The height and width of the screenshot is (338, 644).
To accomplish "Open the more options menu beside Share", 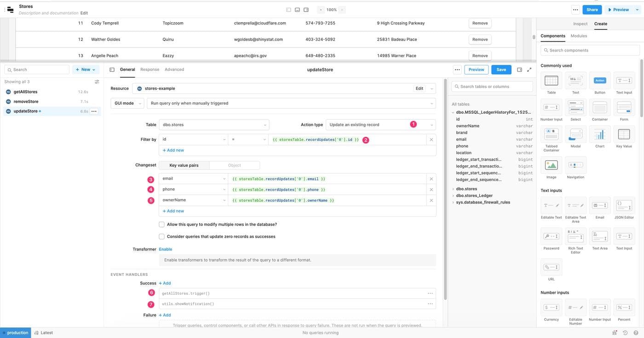I will [575, 10].
